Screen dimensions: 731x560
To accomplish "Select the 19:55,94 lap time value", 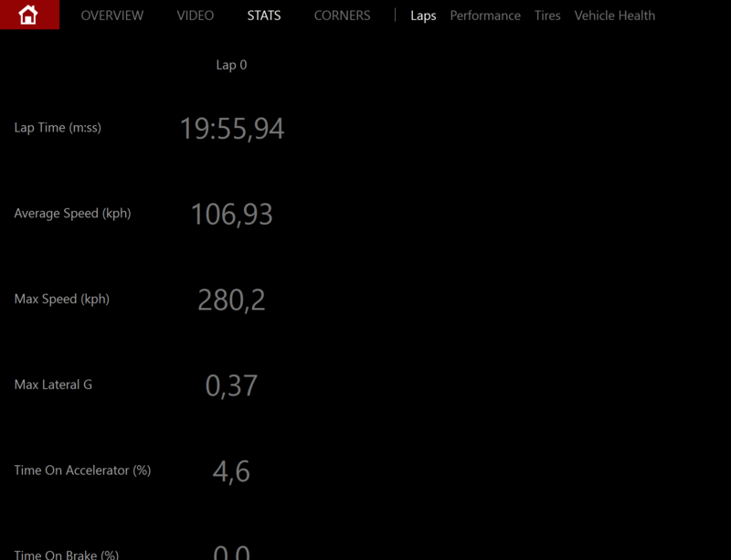I will click(x=231, y=129).
